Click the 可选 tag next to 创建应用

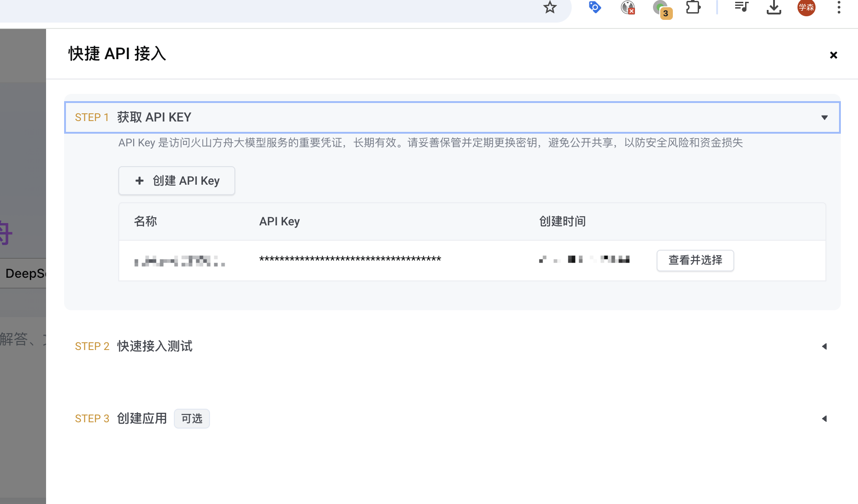(x=191, y=419)
